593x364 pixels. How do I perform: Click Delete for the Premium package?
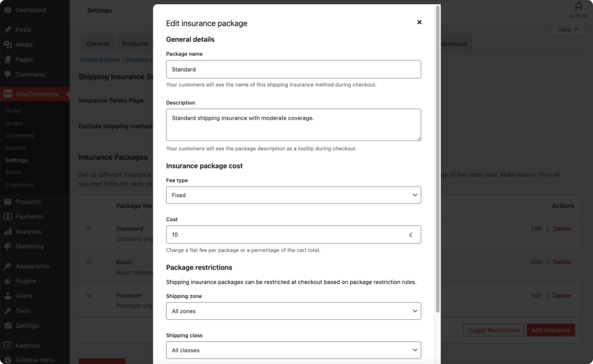tap(562, 296)
